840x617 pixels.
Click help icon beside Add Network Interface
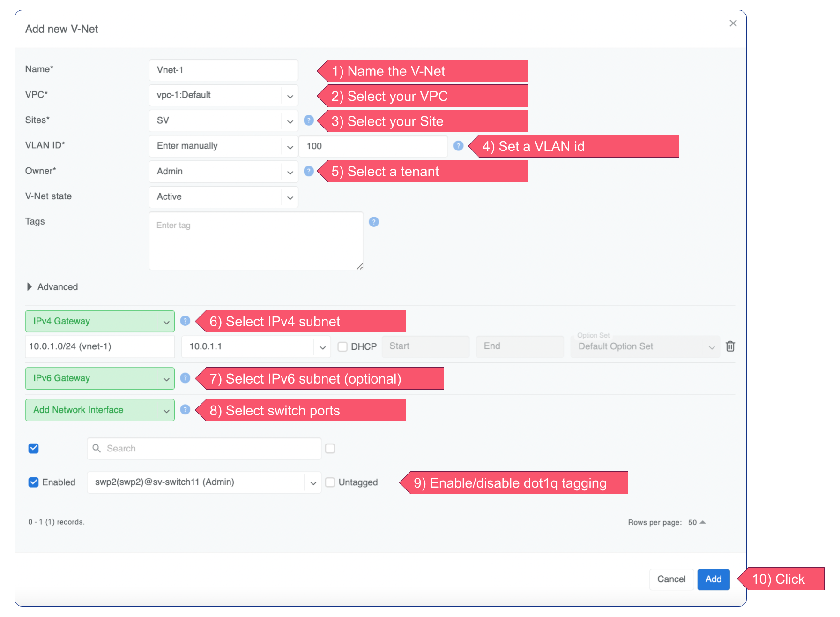(x=185, y=410)
